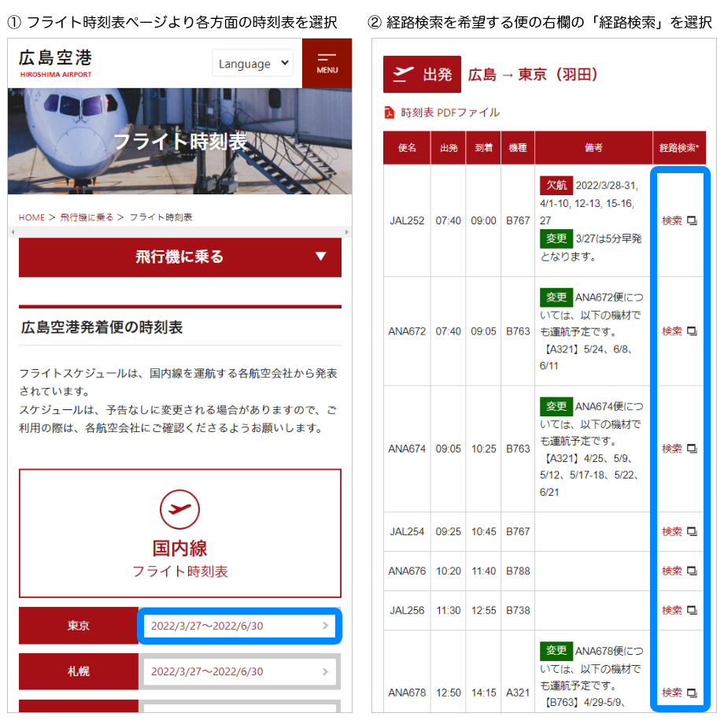Select aircraft type B788 cell

(x=518, y=571)
